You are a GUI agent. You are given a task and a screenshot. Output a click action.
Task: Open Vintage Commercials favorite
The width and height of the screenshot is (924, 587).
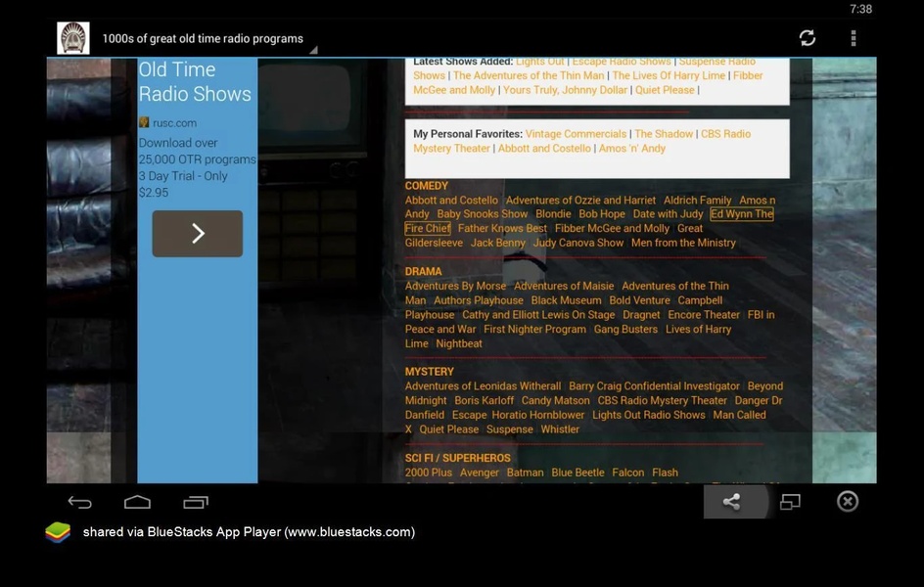pos(576,134)
